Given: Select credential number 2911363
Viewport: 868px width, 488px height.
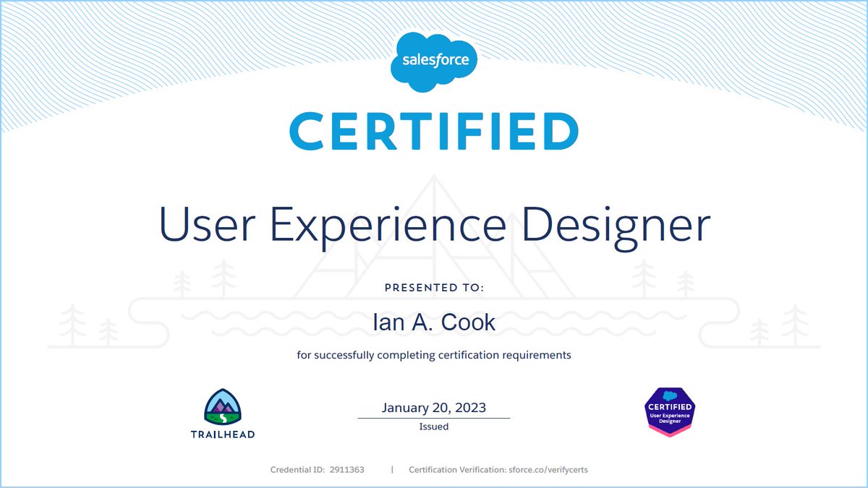Looking at the screenshot, I should tap(346, 470).
